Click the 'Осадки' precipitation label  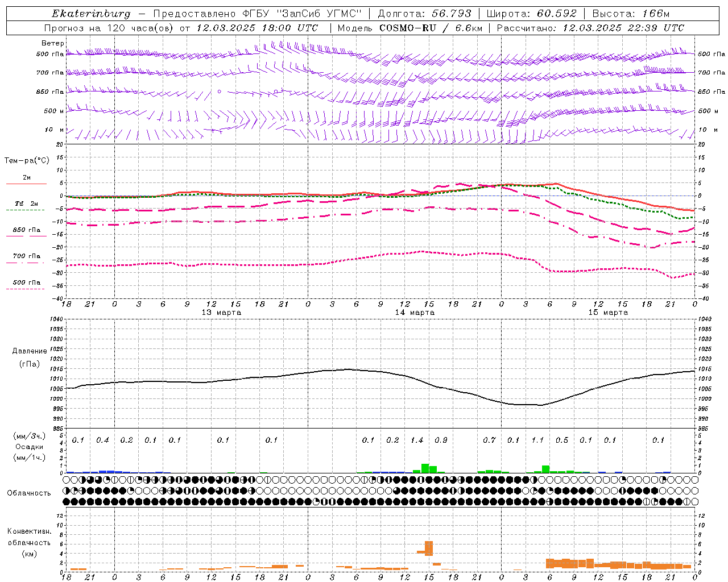click(x=30, y=447)
